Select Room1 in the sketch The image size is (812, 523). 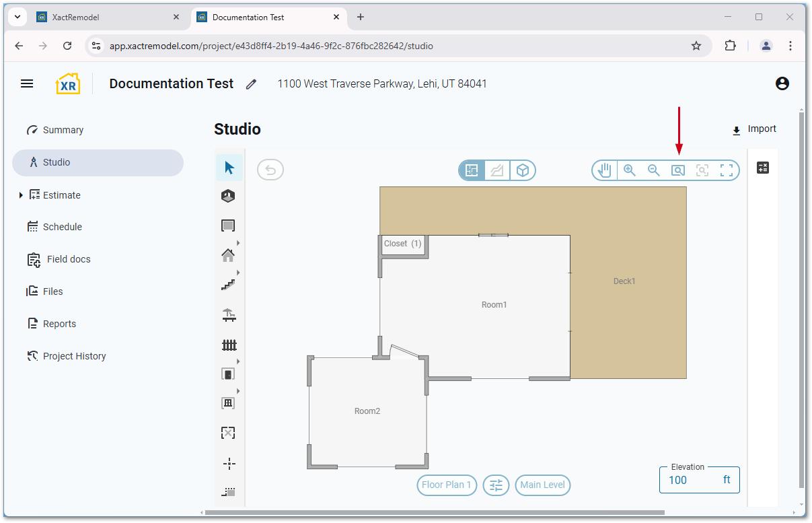pos(494,305)
